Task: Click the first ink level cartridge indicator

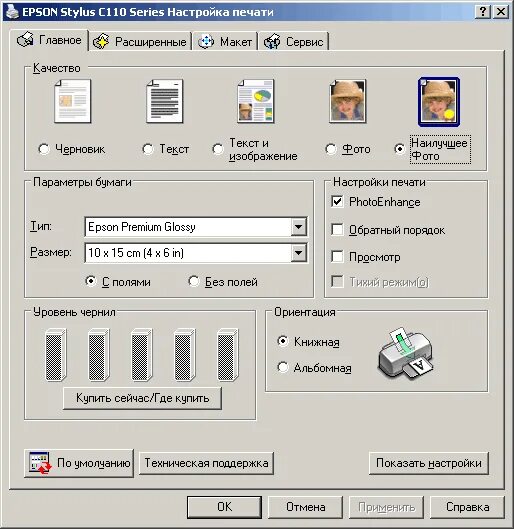Action: [55, 355]
